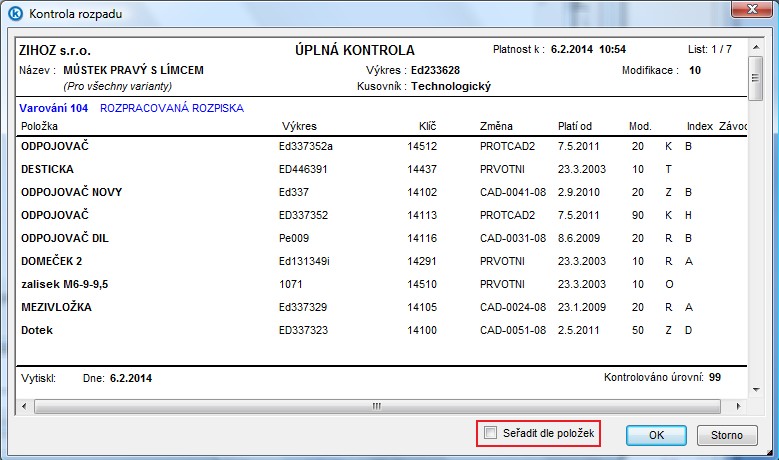Click the Mod. column header
779x460 pixels.
click(640, 126)
